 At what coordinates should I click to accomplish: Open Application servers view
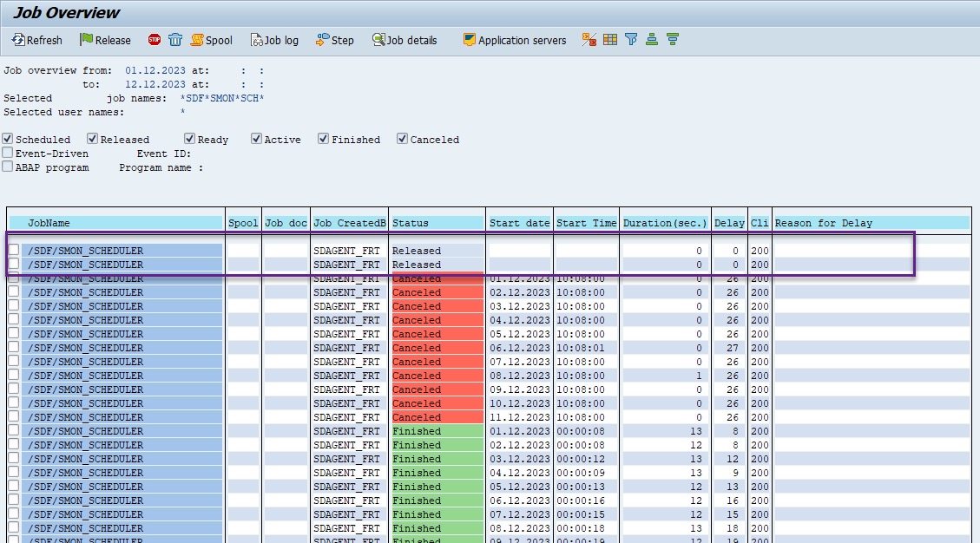[x=515, y=40]
